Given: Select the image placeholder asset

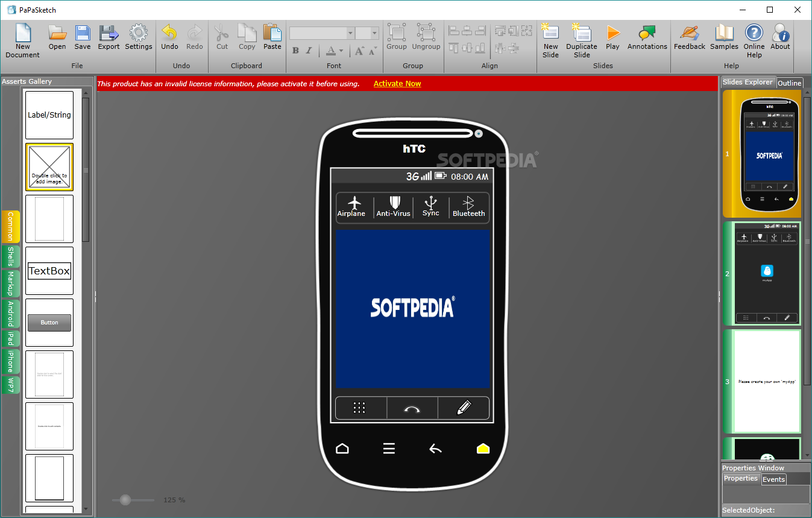Looking at the screenshot, I should 49,167.
